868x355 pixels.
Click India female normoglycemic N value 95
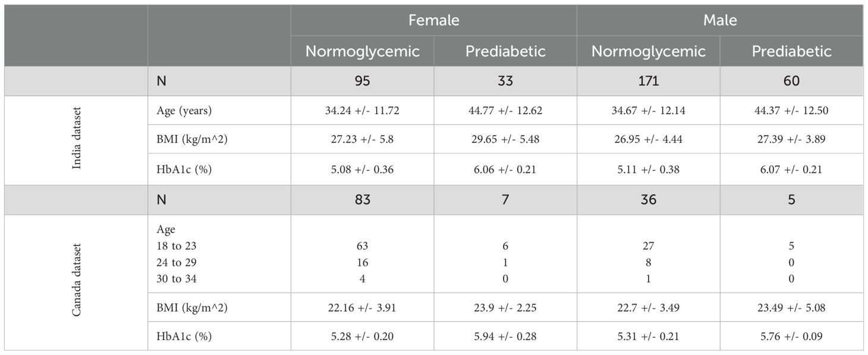click(x=362, y=81)
